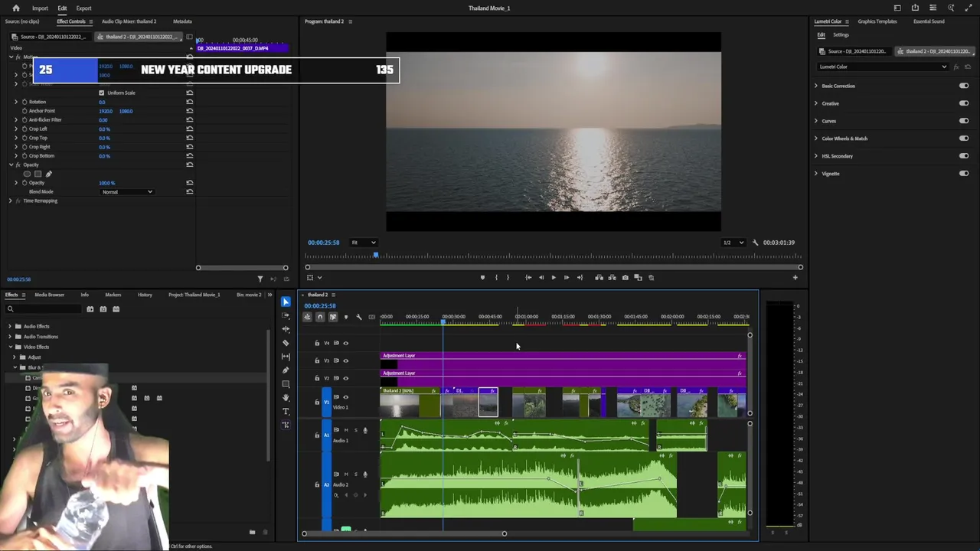Click the Settings link in Lumetri panel
The height and width of the screenshot is (551, 980).
point(841,35)
